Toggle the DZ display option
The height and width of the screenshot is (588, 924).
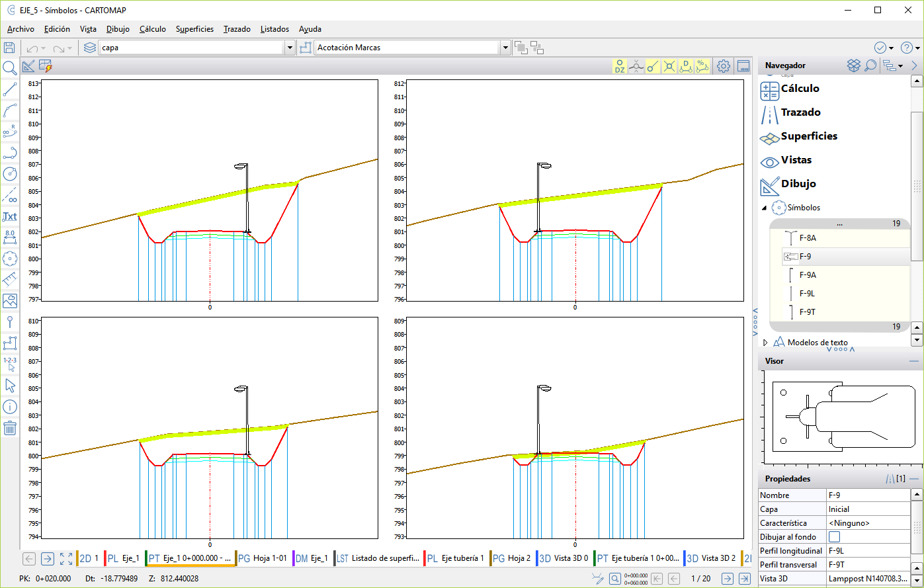tap(620, 66)
